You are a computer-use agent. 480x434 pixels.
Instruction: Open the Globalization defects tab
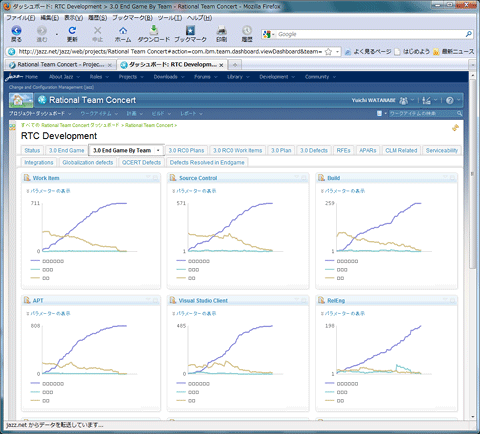(x=88, y=162)
